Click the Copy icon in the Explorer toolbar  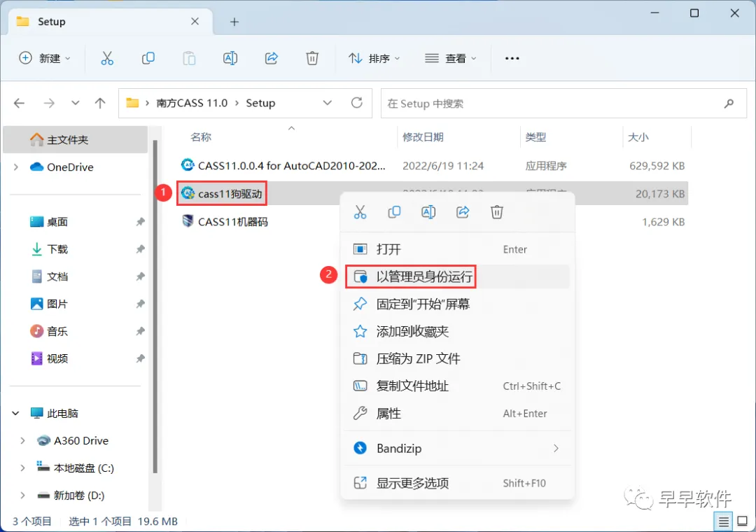coord(148,58)
